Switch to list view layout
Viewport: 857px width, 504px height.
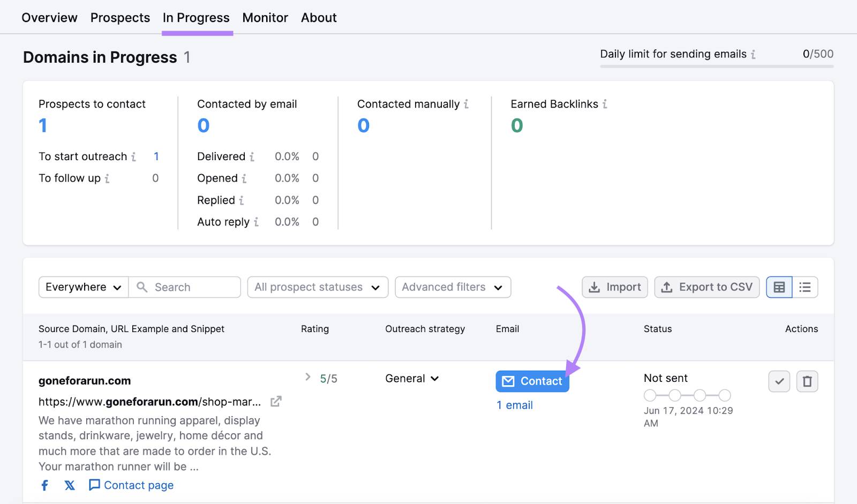805,287
